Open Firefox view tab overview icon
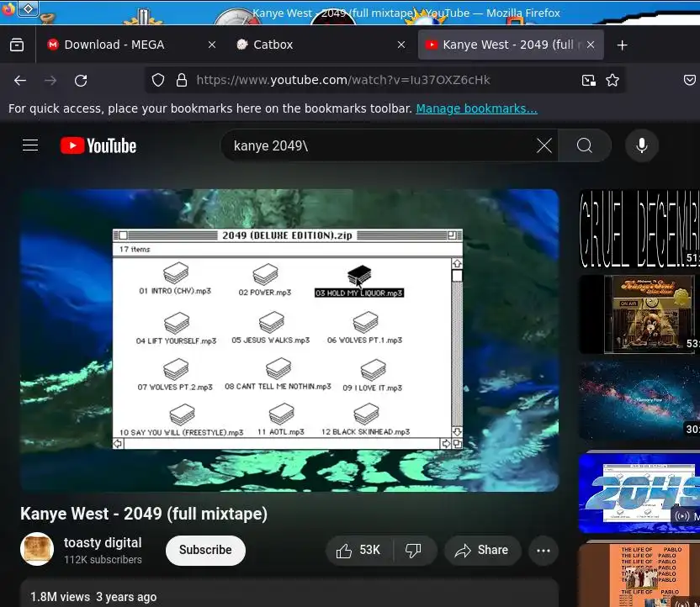700x607 pixels. point(17,45)
